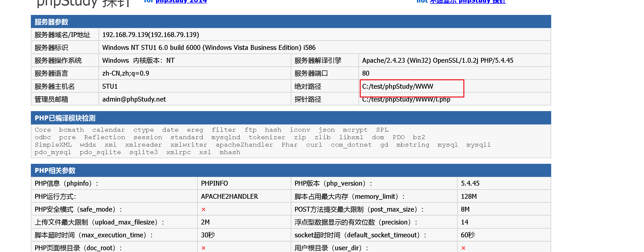This screenshot has width=644, height=252.
Task: Click the mysqli module name
Action: coord(478,145)
